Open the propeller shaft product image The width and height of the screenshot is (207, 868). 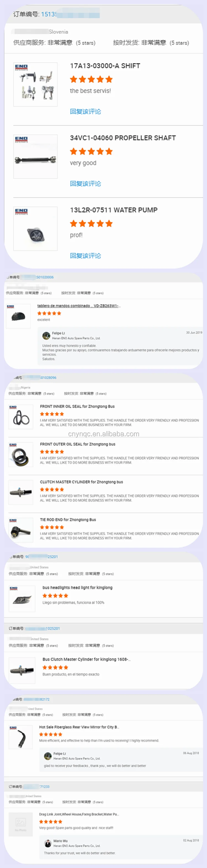tap(35, 157)
